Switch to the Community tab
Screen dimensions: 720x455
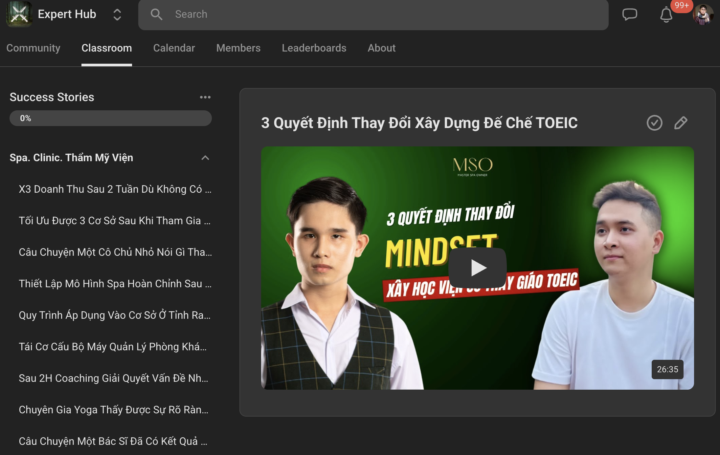(33, 48)
